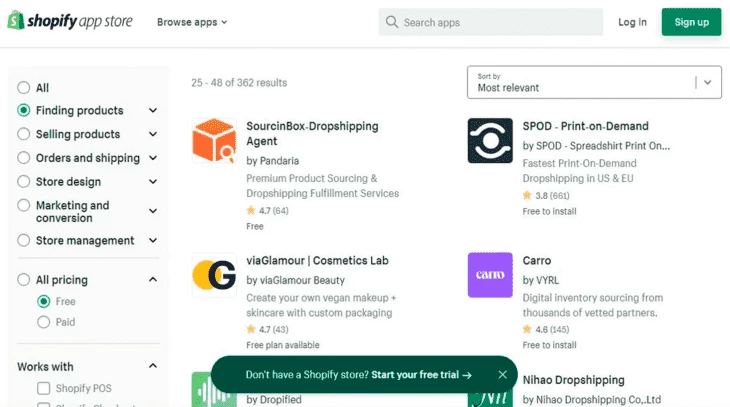Open SPOD - Print-on-Demand title link

coord(585,126)
